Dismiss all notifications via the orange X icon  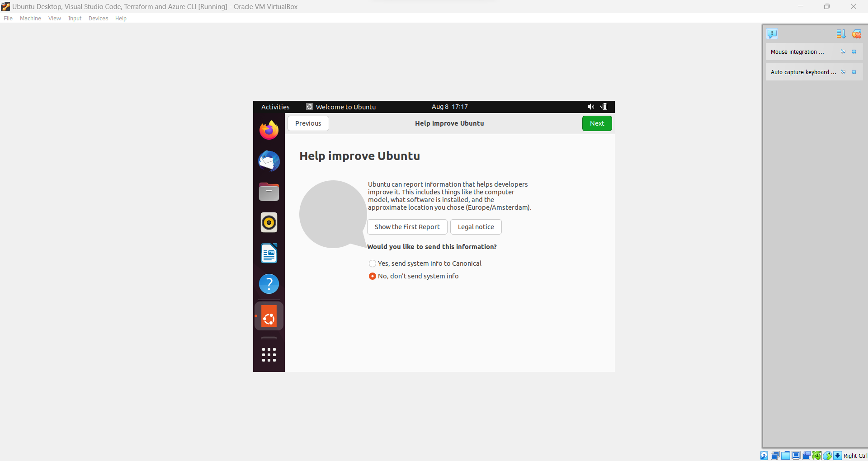point(857,33)
